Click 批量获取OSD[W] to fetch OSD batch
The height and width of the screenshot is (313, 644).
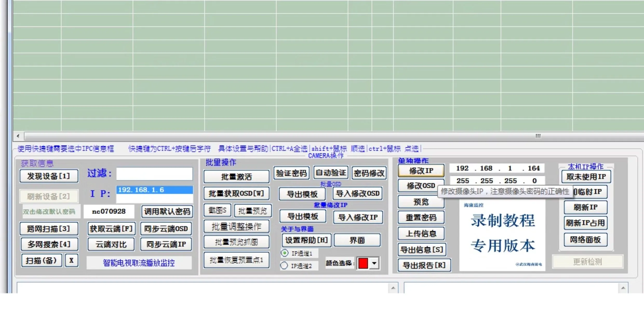[236, 193]
